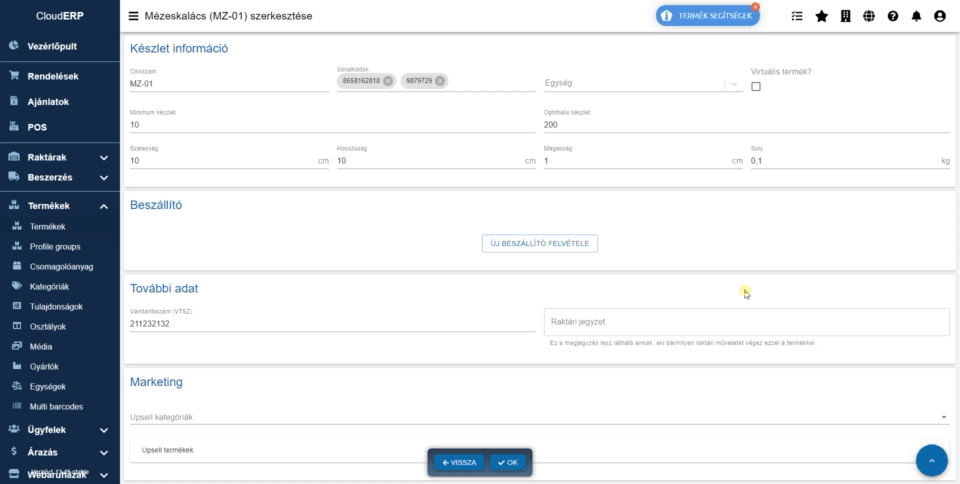Image resolution: width=960 pixels, height=484 pixels.
Task: Open the language globe icon
Action: 869,17
